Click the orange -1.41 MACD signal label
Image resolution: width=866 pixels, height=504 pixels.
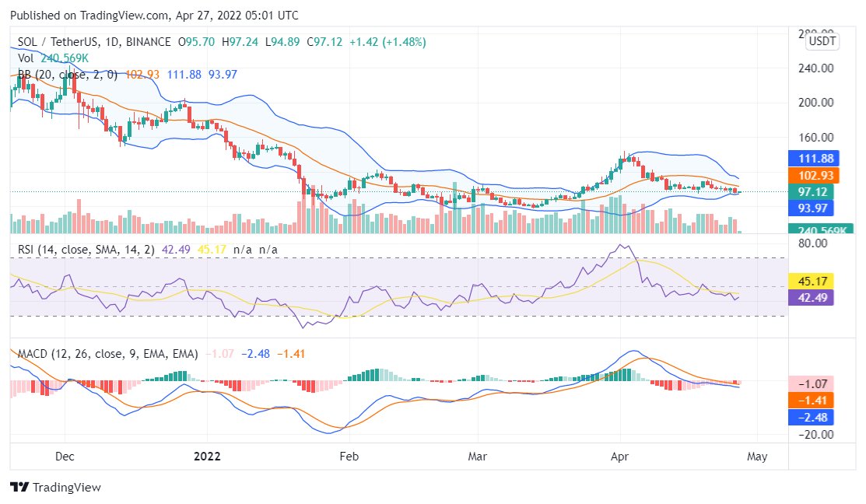click(812, 401)
